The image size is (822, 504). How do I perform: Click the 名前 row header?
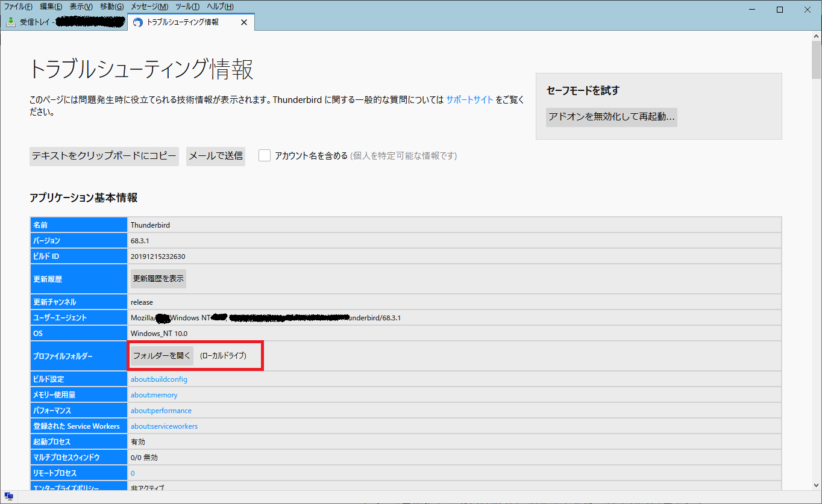79,225
